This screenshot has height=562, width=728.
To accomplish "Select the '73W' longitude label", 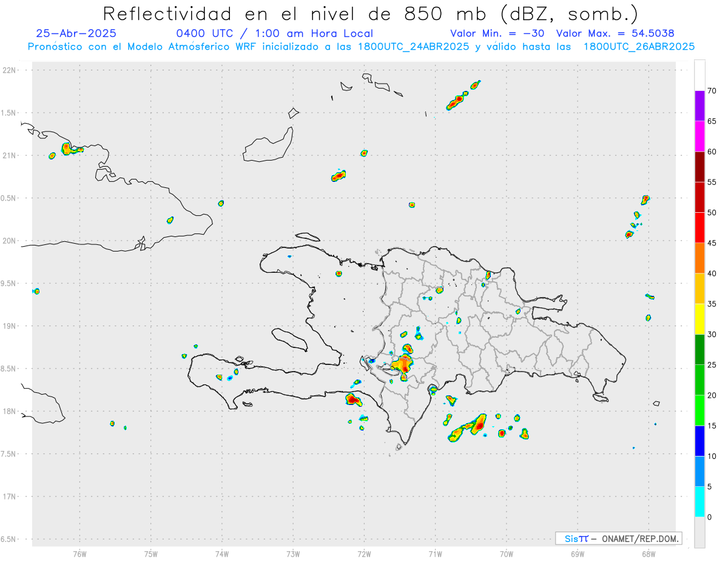I will [293, 554].
